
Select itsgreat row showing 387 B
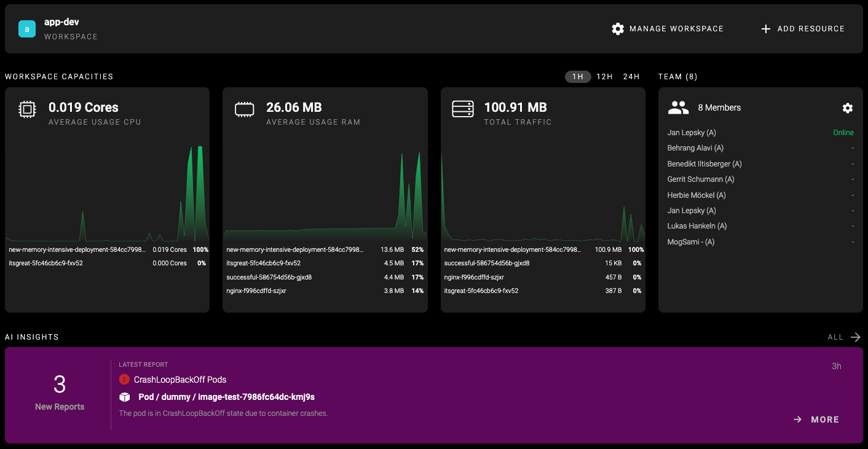[543, 291]
